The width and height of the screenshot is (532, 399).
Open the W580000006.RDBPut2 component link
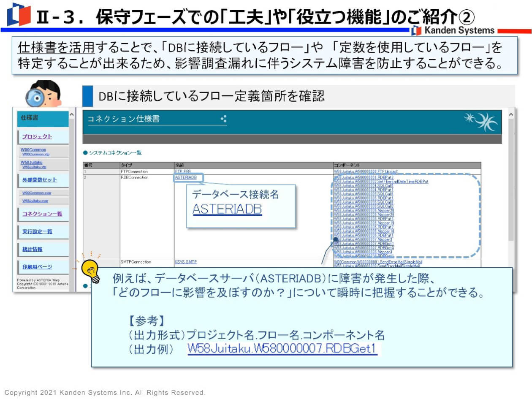(364, 227)
